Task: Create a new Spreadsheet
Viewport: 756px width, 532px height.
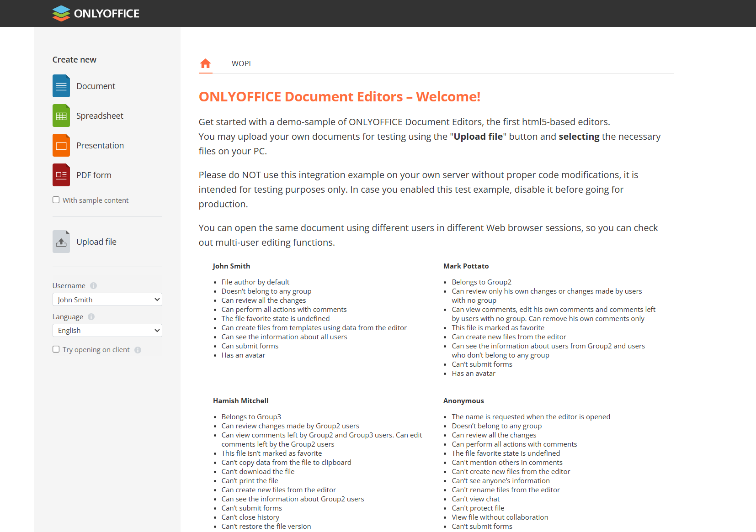Action: 100,116
